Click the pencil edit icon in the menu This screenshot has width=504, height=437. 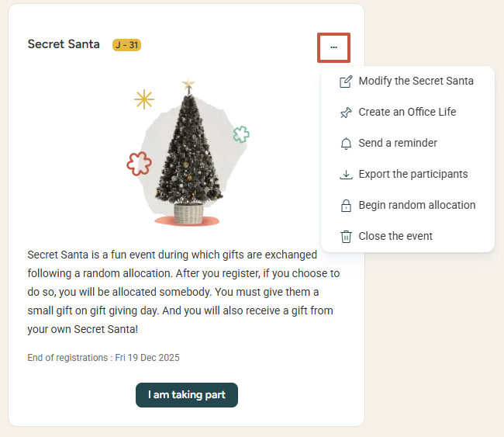coord(346,82)
